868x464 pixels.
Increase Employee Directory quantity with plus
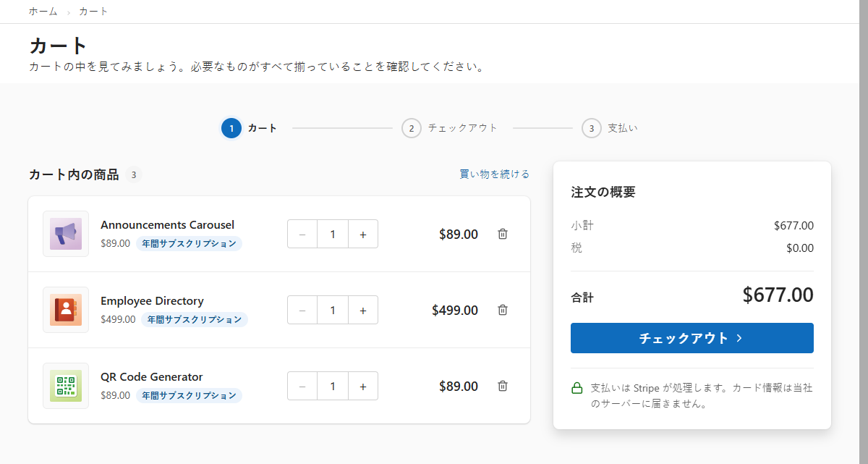tap(363, 310)
